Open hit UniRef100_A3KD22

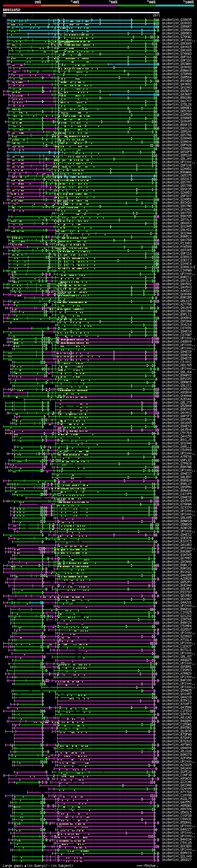pyautogui.click(x=177, y=291)
